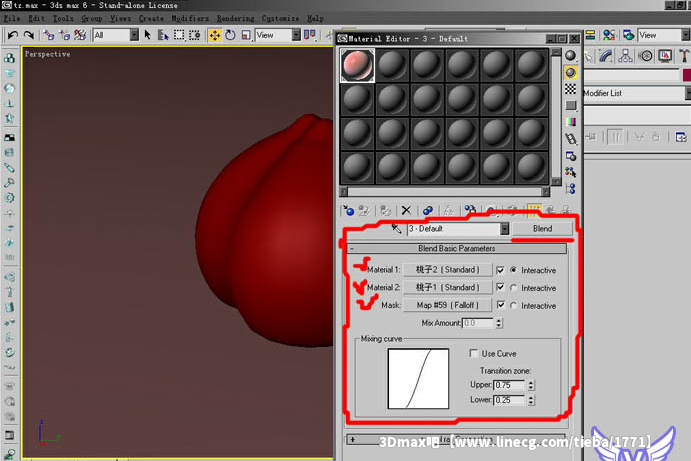Screen dimensions: 691x461
Task: Toggle Backlight in the Material Editor
Action: pos(571,72)
